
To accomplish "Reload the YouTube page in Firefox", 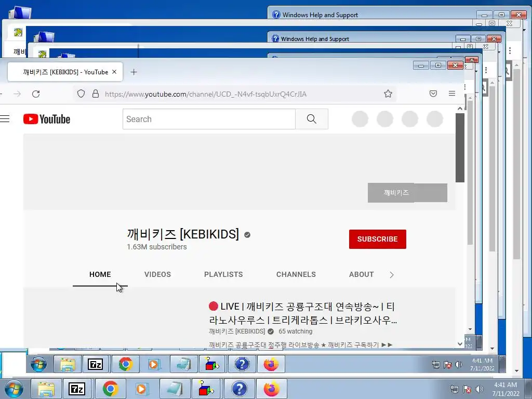I will click(36, 94).
